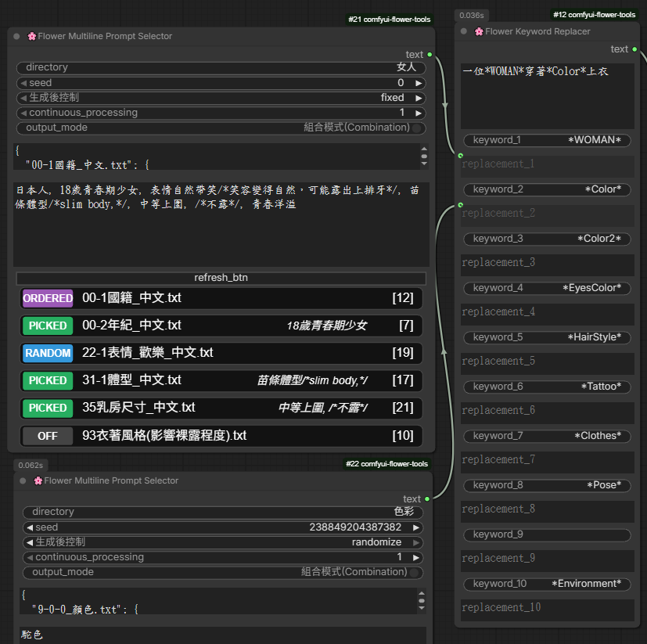Click the refresh_btn button
This screenshot has height=644, width=647.
221,278
